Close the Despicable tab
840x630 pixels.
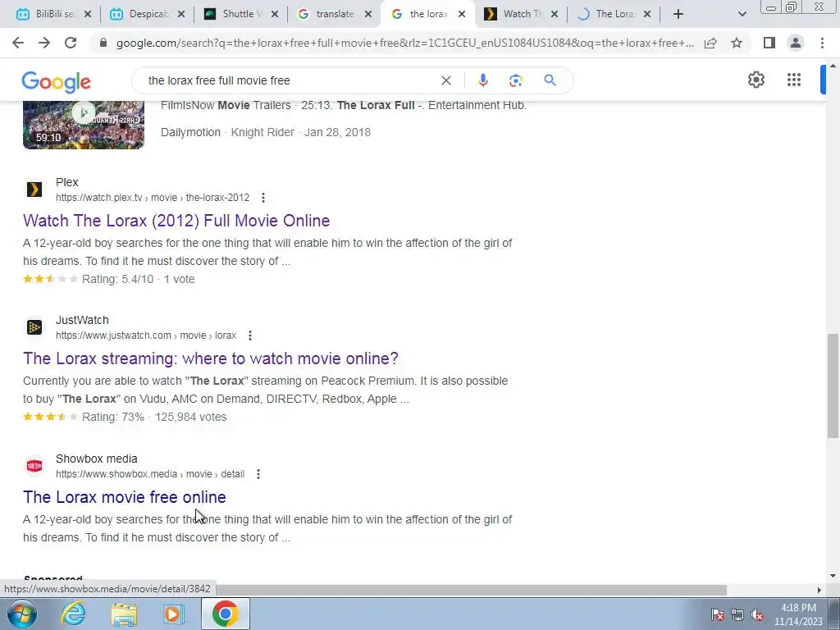[181, 14]
